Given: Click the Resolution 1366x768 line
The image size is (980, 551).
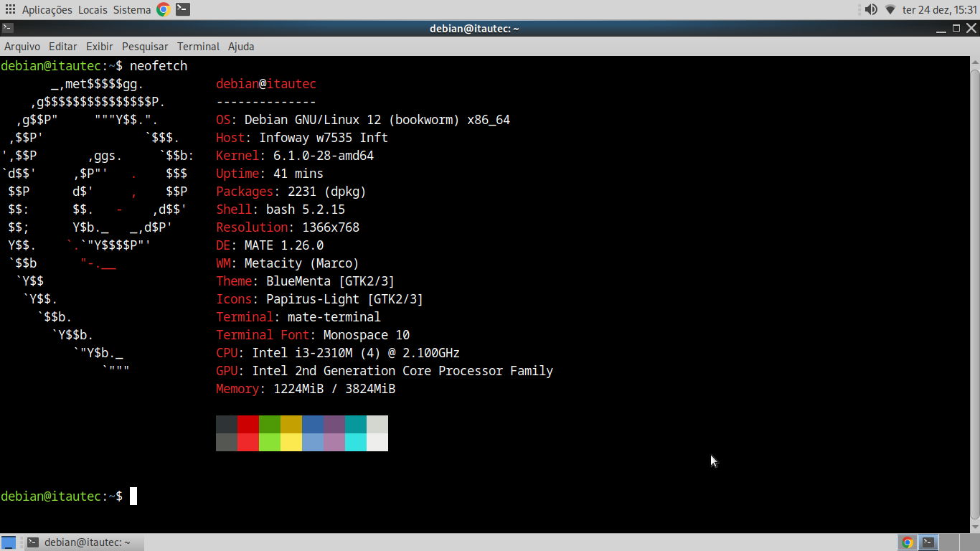Looking at the screenshot, I should pyautogui.click(x=288, y=227).
